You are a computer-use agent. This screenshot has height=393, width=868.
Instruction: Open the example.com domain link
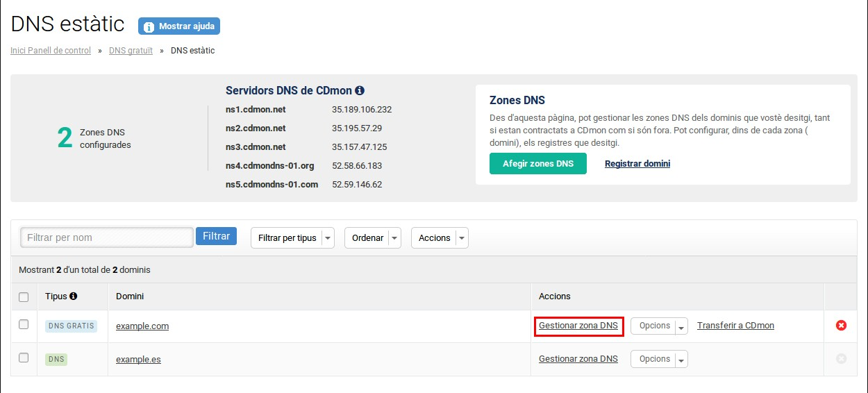tap(142, 326)
